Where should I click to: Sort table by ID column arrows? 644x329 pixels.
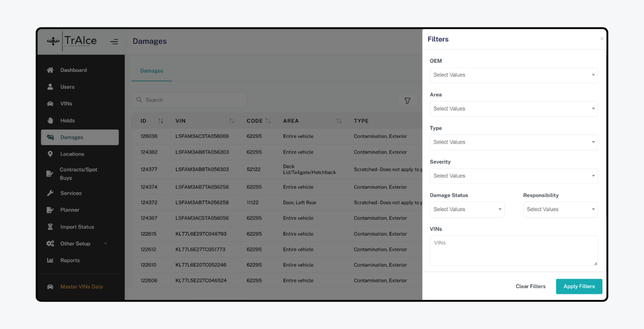pyautogui.click(x=161, y=121)
